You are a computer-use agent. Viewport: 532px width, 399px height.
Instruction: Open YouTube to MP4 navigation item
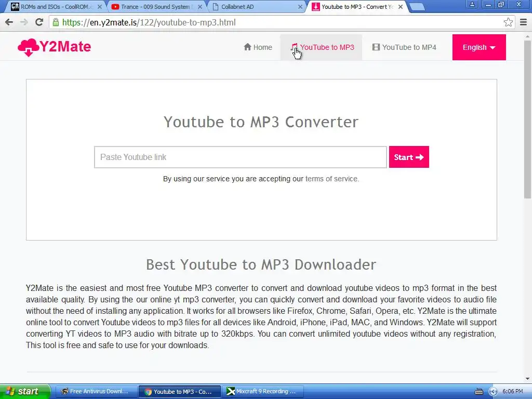(x=404, y=47)
